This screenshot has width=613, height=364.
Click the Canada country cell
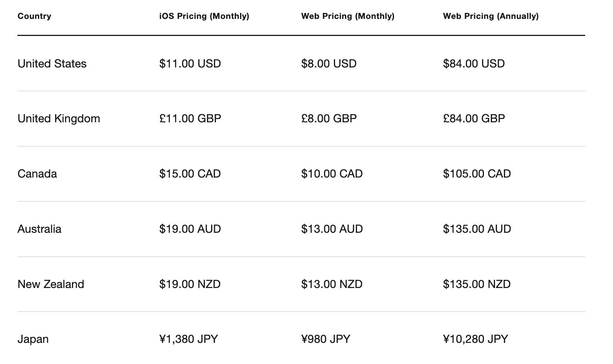click(37, 174)
